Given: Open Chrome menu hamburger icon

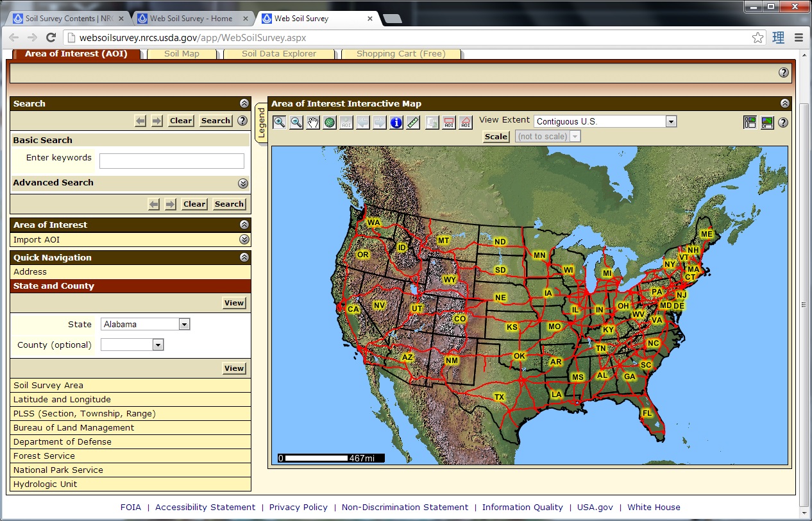Looking at the screenshot, I should [799, 38].
